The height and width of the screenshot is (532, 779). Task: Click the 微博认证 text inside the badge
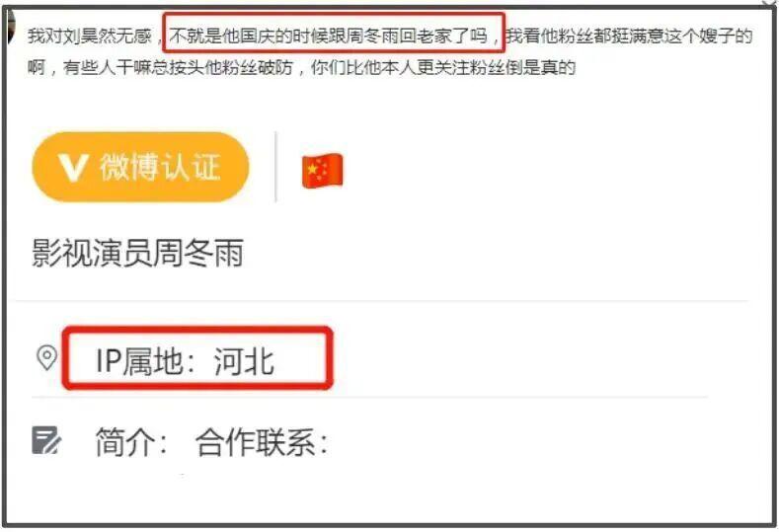point(160,167)
